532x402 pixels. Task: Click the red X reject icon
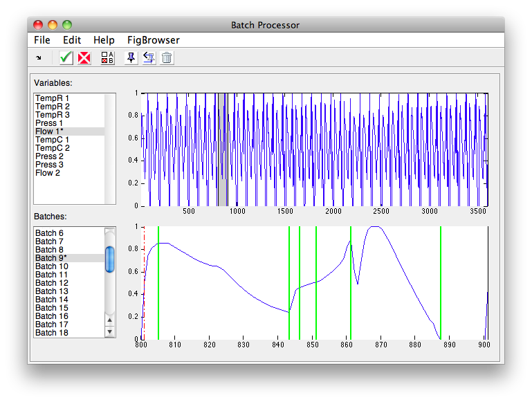click(84, 58)
